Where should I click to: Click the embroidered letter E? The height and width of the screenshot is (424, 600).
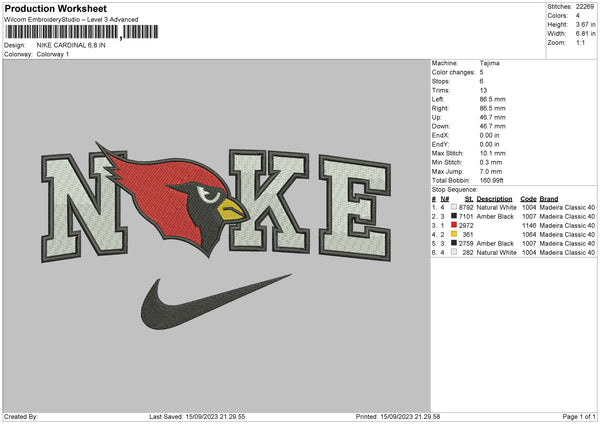tap(355, 207)
